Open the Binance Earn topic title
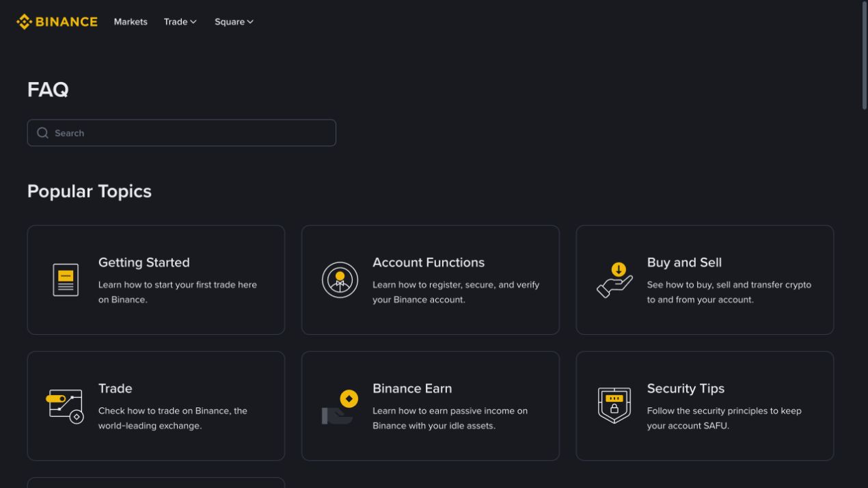This screenshot has width=868, height=488. [x=412, y=388]
